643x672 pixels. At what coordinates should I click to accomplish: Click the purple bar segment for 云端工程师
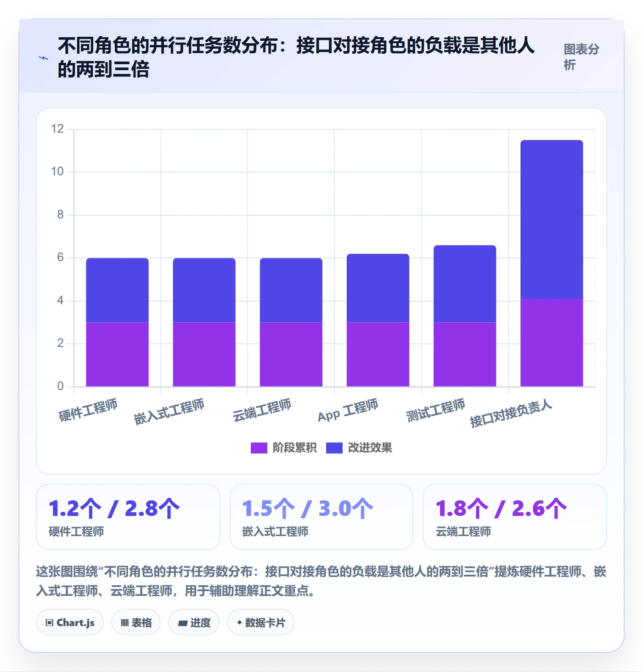pyautogui.click(x=291, y=354)
